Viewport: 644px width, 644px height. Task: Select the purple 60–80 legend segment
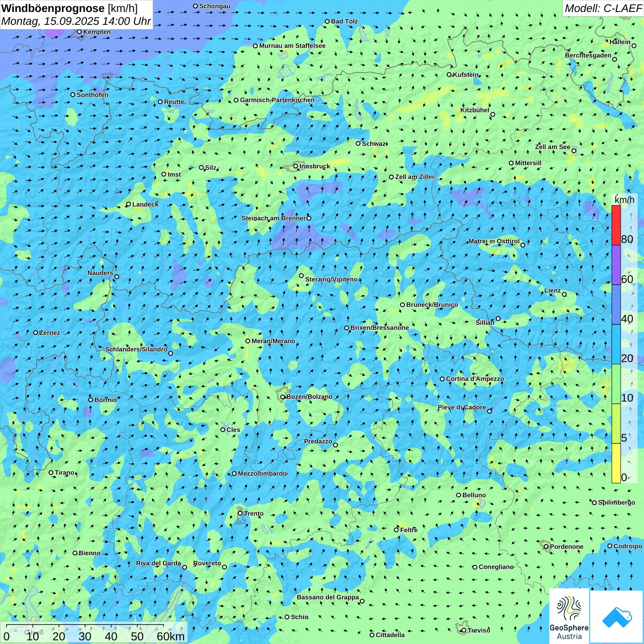coord(616,265)
